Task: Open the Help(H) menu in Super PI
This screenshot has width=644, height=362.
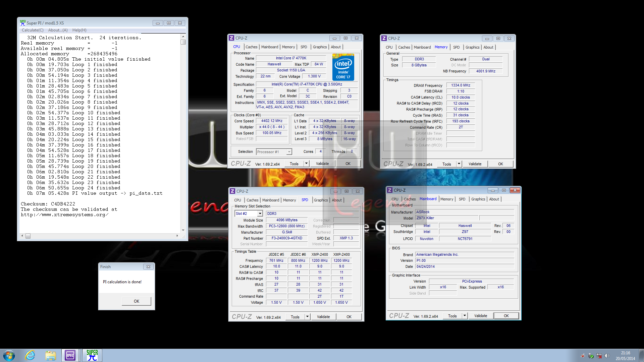Action: (79, 30)
